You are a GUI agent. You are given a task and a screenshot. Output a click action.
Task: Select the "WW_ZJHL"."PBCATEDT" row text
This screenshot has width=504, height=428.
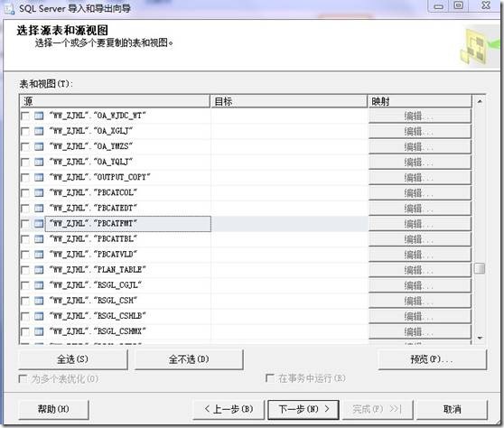93,209
